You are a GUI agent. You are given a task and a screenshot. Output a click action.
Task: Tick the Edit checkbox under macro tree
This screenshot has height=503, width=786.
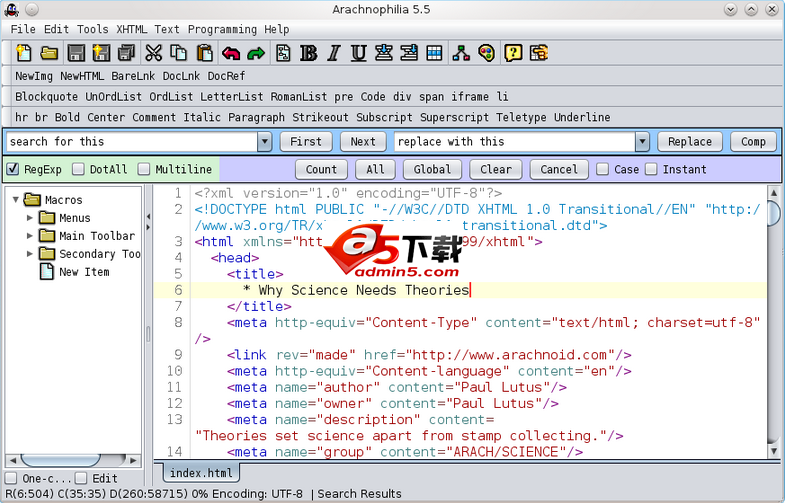point(81,478)
